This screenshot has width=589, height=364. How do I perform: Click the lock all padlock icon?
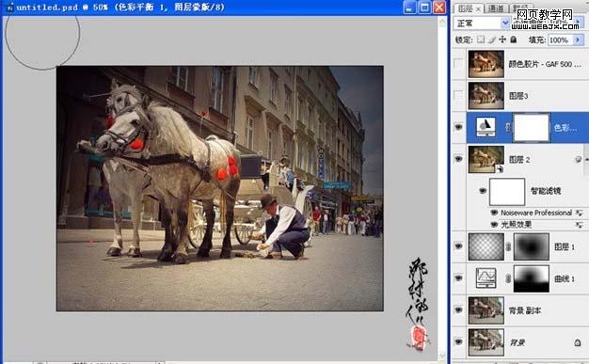pyautogui.click(x=513, y=40)
